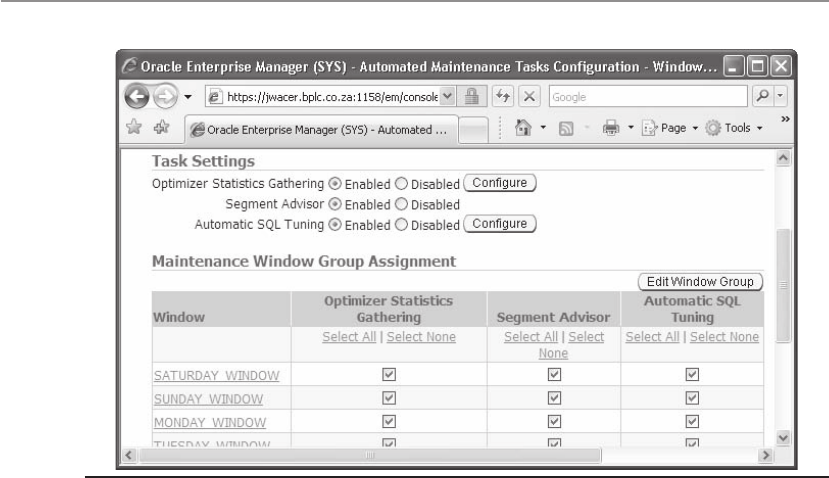The image size is (829, 478).
Task: Toggle SATURDAY_WINDOW Automatic SQL Tuning checkbox
Action: tap(692, 374)
